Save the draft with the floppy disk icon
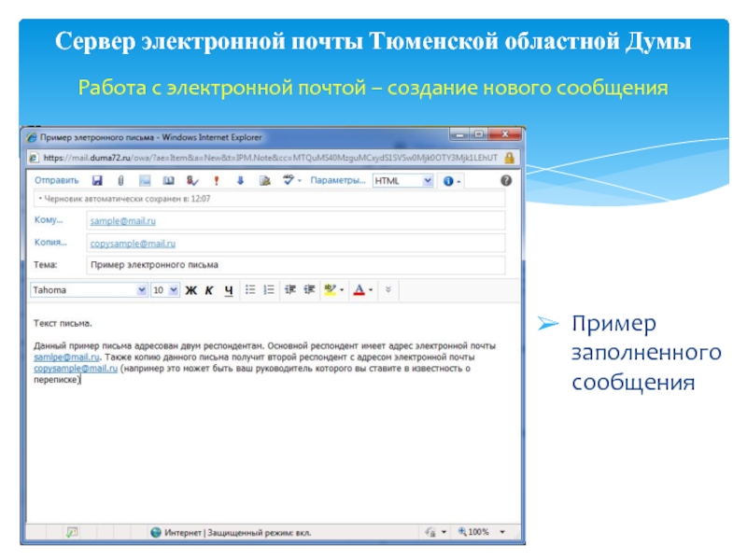Image resolution: width=747 pixels, height=560 pixels. coord(96,181)
